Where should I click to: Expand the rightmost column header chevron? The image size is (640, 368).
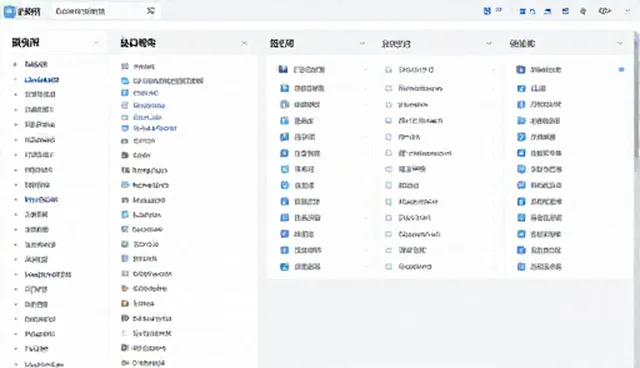tap(620, 43)
